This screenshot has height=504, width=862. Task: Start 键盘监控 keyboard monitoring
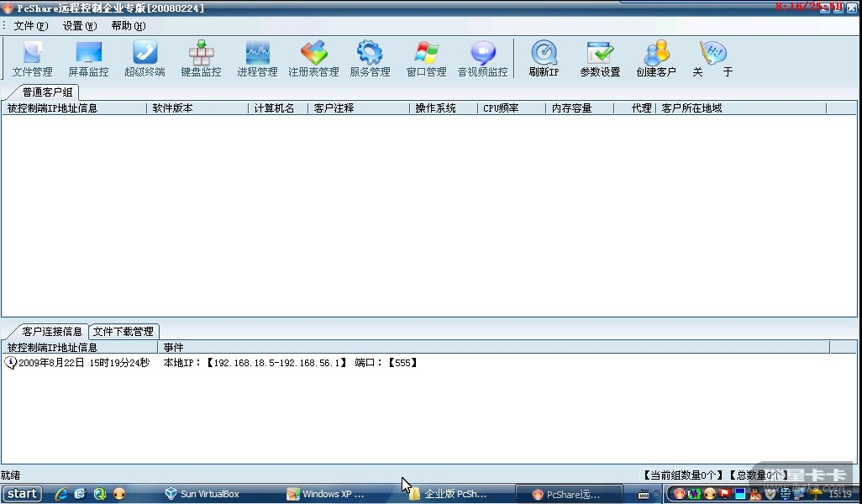click(x=201, y=59)
